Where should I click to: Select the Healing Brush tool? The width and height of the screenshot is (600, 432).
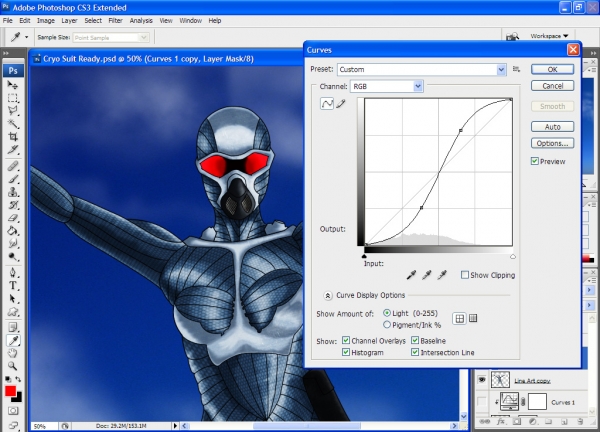(x=13, y=166)
